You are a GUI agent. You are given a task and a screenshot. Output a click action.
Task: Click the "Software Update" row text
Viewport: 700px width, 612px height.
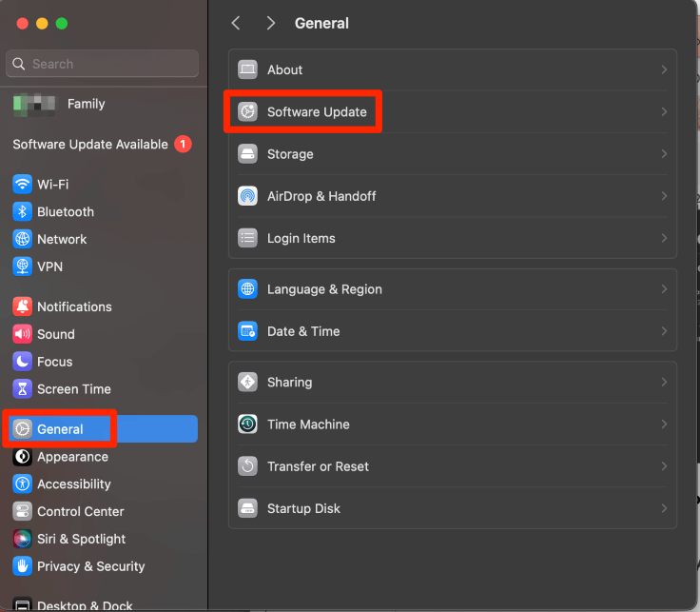(x=317, y=111)
